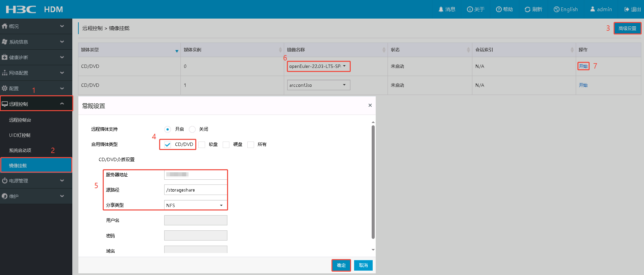Open notifications bell icon
The image size is (644, 275).
(441, 9)
